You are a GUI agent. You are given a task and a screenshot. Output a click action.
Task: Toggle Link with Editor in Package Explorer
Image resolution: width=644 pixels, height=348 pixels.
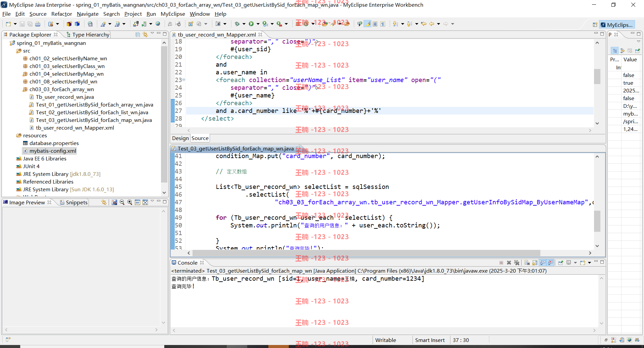click(145, 34)
